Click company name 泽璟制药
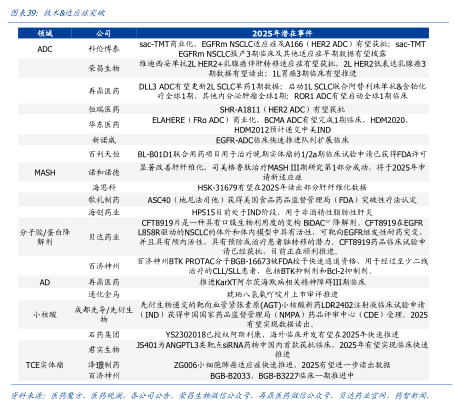 pyautogui.click(x=104, y=365)
